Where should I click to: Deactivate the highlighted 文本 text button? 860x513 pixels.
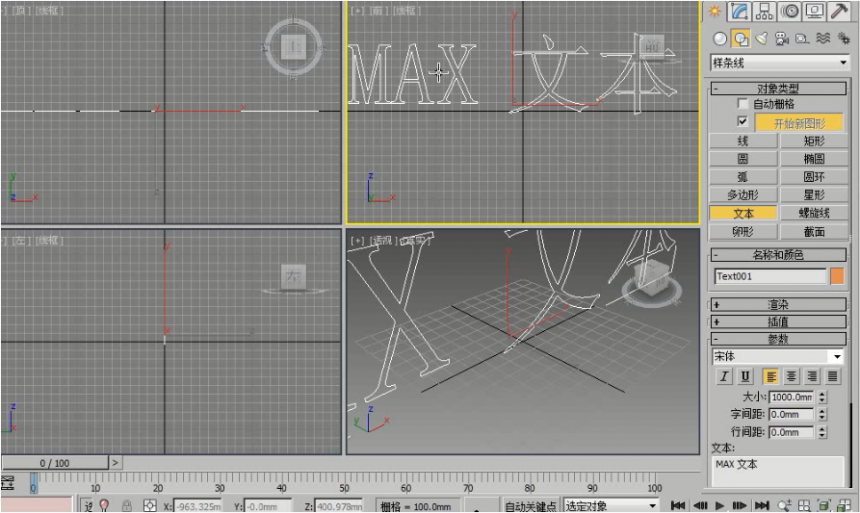[743, 213]
